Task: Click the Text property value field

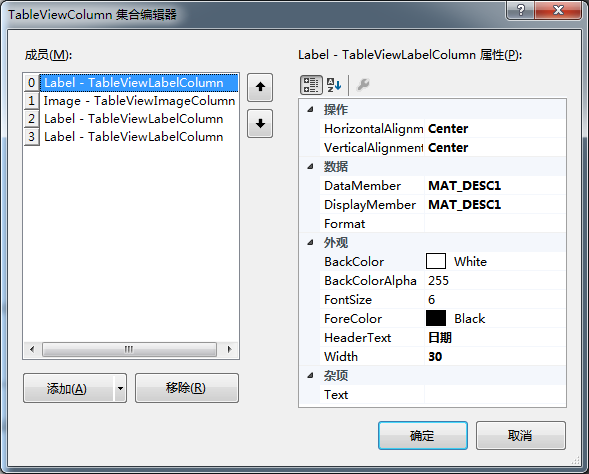Action: pos(495,394)
